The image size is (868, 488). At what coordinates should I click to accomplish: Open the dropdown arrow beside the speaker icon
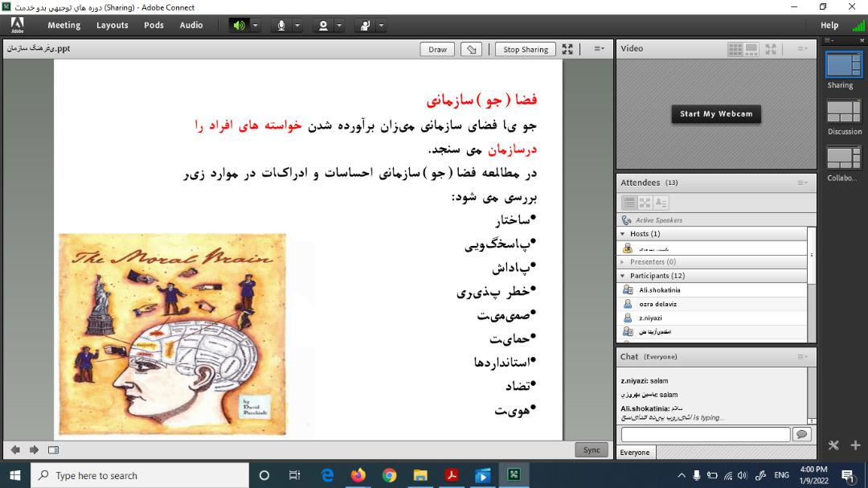click(x=256, y=25)
